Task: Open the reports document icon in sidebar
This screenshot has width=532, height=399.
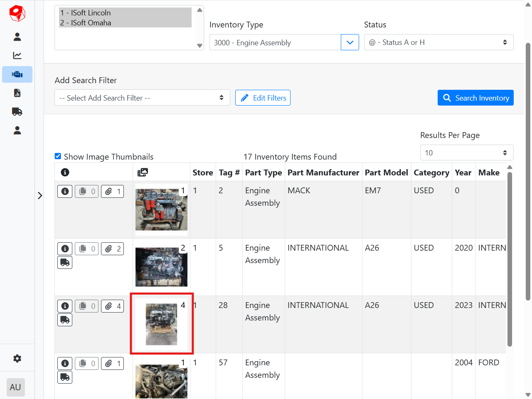Action: pos(17,93)
